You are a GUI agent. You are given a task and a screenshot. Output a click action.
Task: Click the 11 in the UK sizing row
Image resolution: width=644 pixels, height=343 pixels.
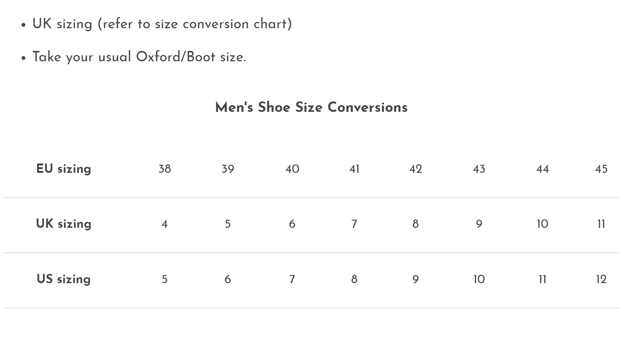point(601,224)
